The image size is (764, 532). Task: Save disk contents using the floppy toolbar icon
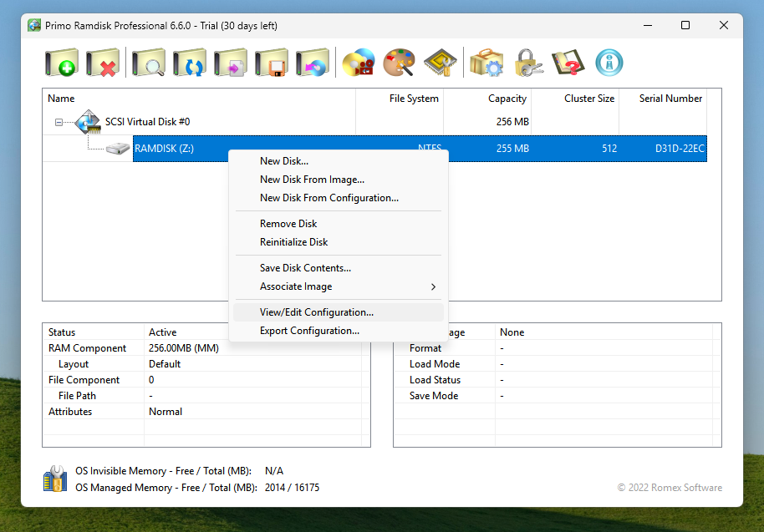pyautogui.click(x=272, y=62)
